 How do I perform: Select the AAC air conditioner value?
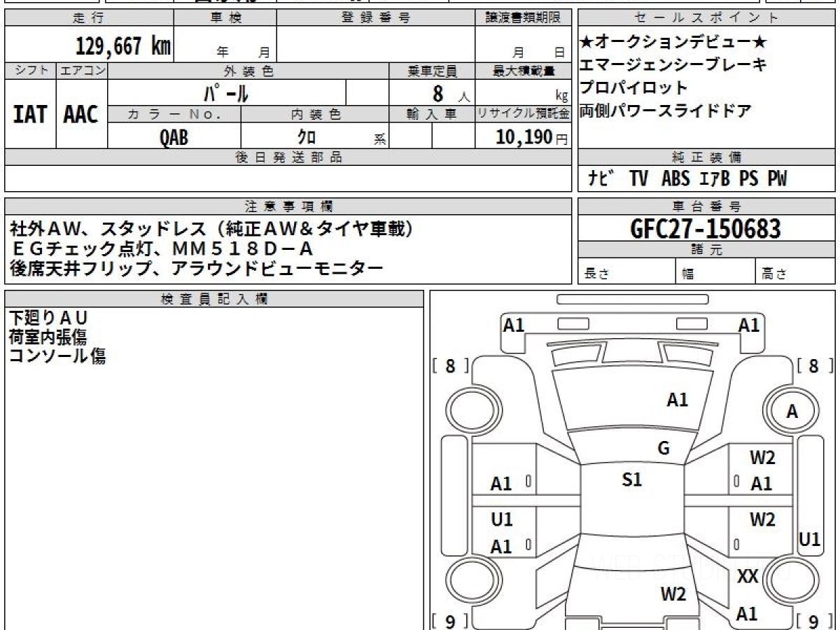coord(81,115)
